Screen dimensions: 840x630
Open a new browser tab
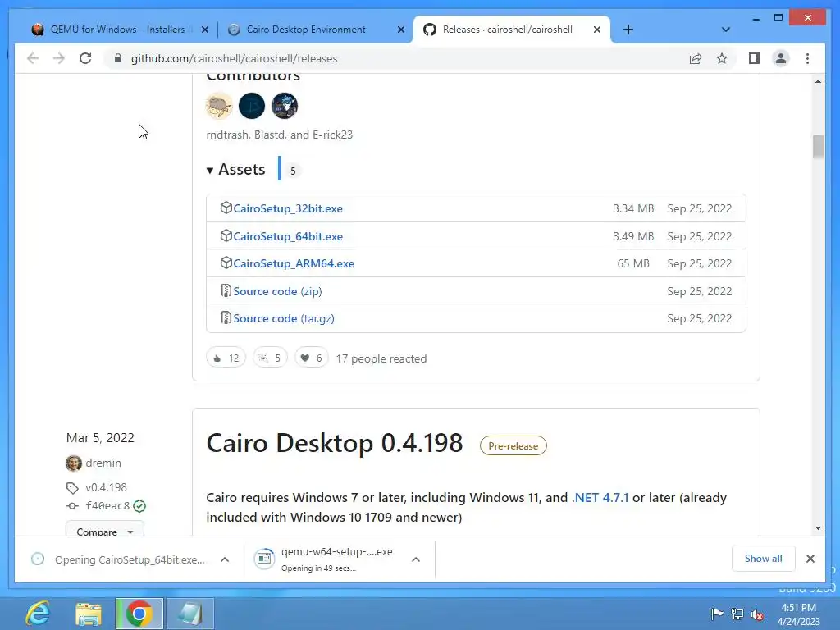tap(628, 30)
